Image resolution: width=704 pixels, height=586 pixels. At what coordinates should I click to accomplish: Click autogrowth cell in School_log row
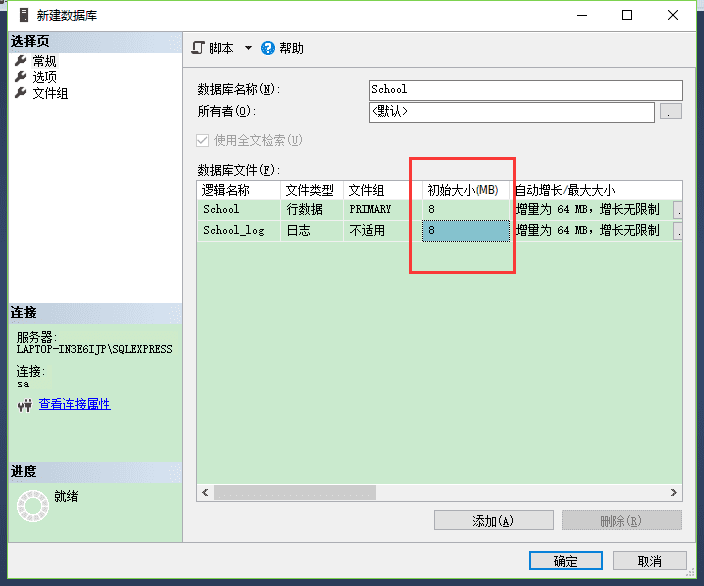(x=591, y=231)
